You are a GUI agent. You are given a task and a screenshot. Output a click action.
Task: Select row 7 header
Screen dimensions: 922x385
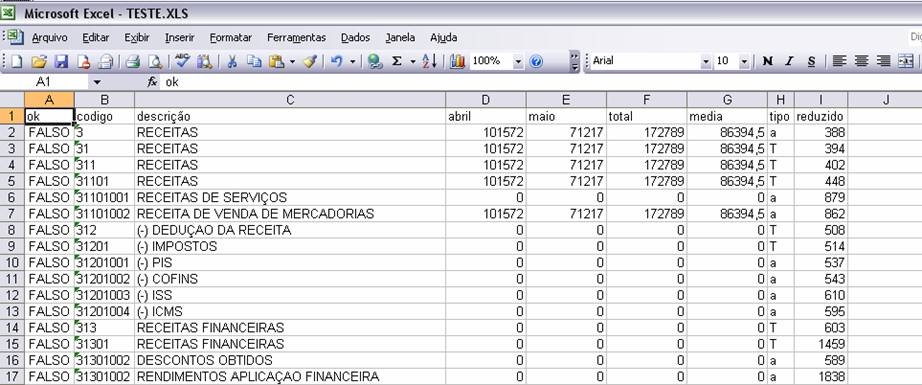[12, 213]
